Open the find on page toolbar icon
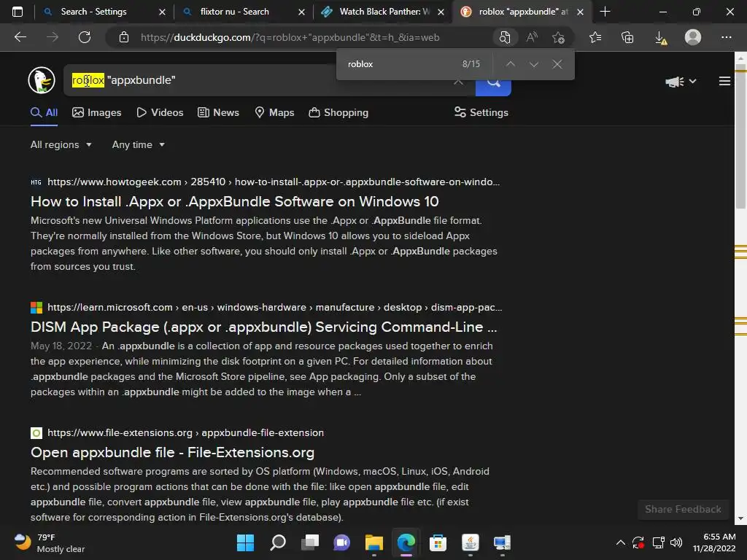This screenshot has width=747, height=560. 505,37
